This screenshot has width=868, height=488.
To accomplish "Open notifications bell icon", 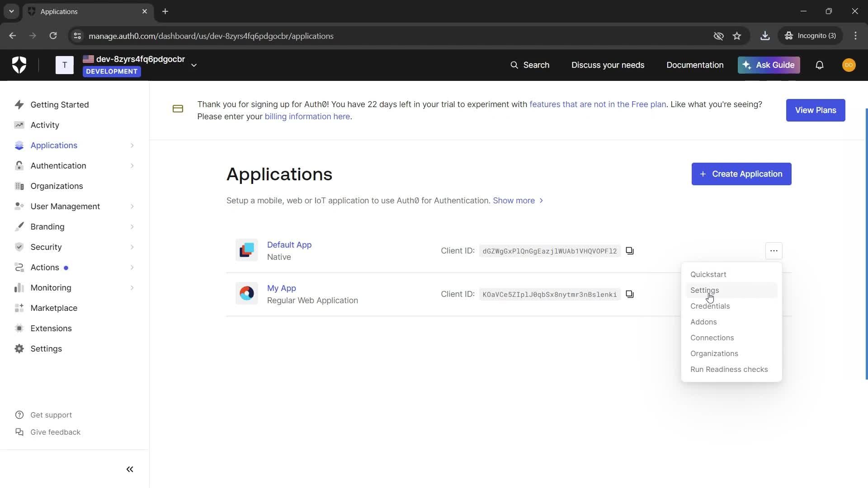I will 819,65.
